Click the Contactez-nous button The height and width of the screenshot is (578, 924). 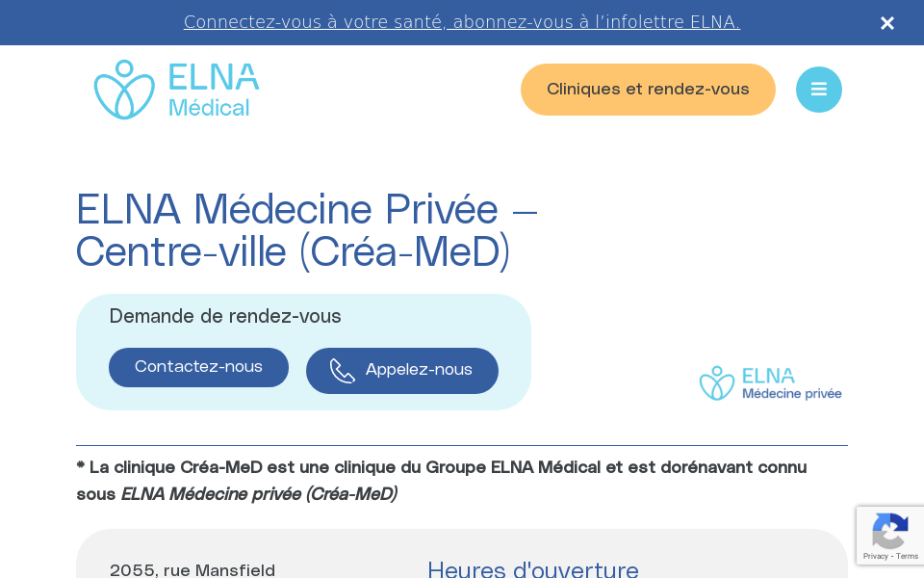pos(198,367)
